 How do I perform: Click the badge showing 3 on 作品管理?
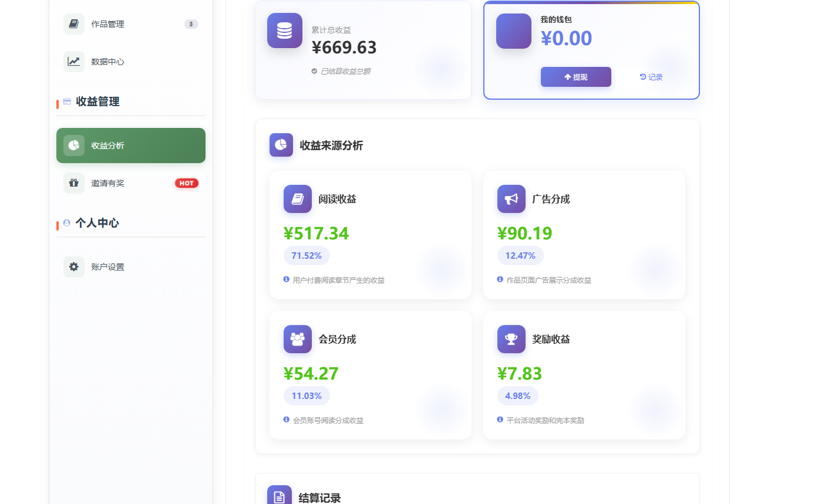(191, 24)
